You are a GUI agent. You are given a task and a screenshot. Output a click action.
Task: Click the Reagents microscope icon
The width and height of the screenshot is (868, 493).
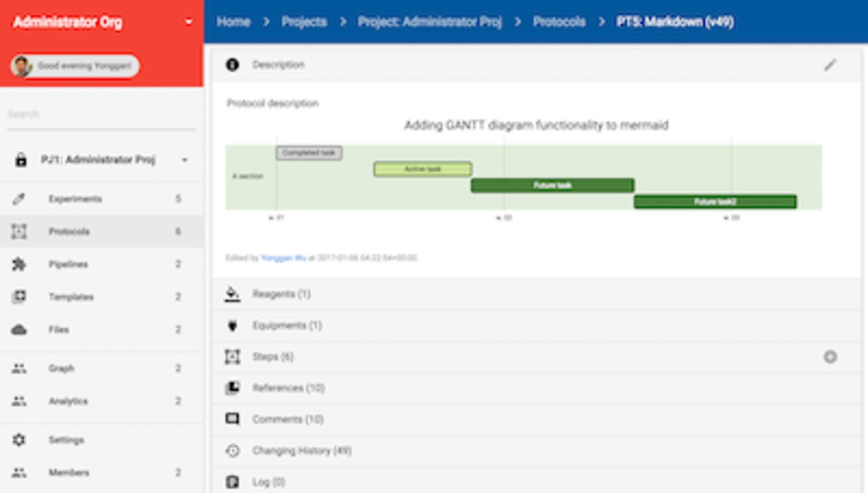pyautogui.click(x=232, y=294)
